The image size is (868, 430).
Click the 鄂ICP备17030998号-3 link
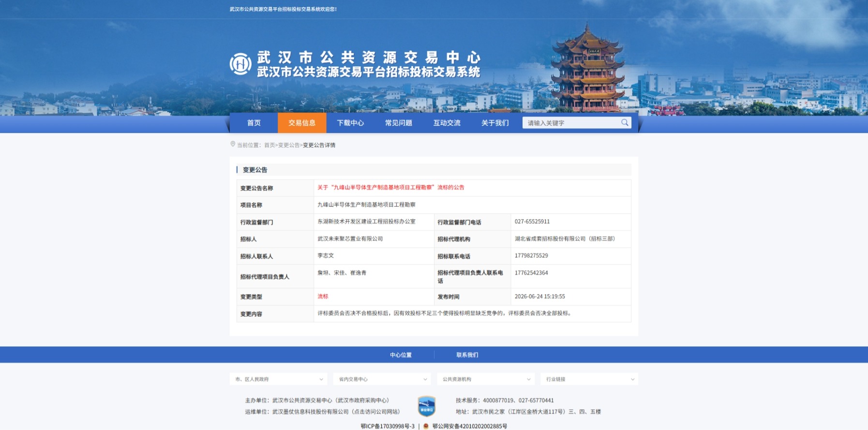click(x=388, y=426)
